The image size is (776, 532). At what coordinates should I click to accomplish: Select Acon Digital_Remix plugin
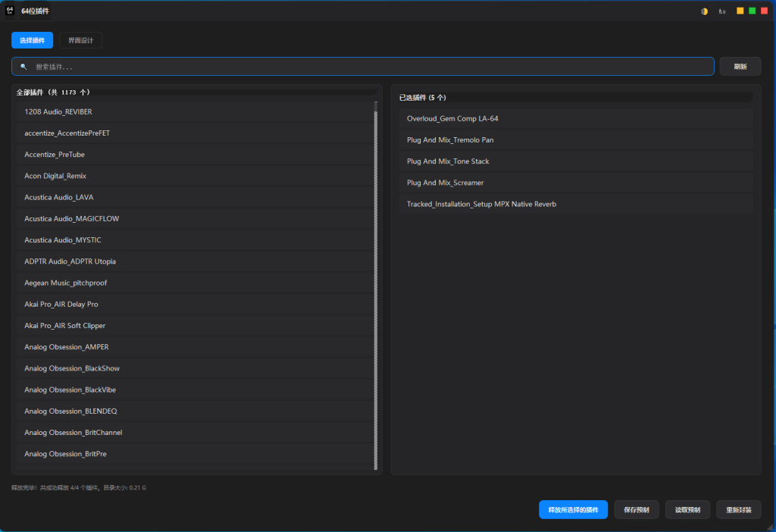[196, 176]
